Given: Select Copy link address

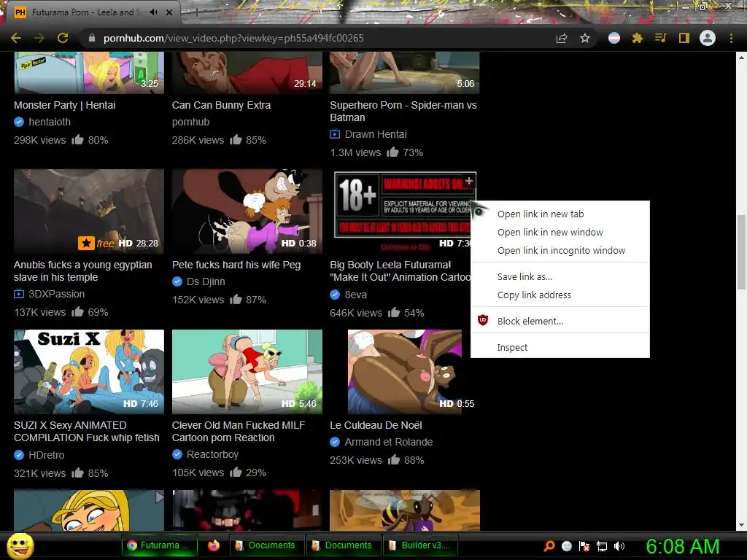Looking at the screenshot, I should coord(534,295).
